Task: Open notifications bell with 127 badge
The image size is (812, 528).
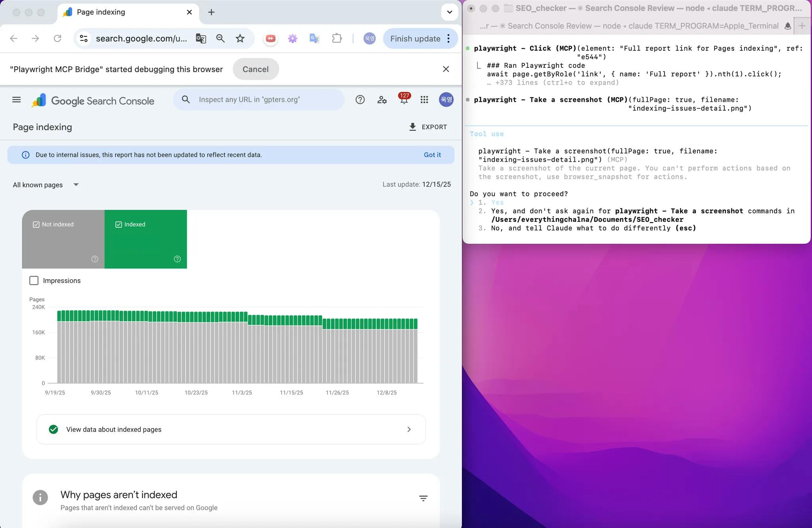Action: click(x=404, y=100)
